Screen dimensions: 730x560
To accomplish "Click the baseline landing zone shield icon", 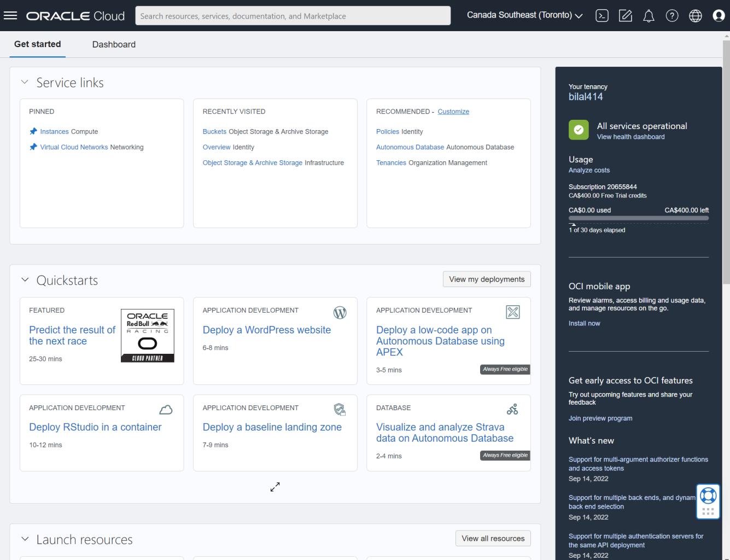I will point(340,409).
